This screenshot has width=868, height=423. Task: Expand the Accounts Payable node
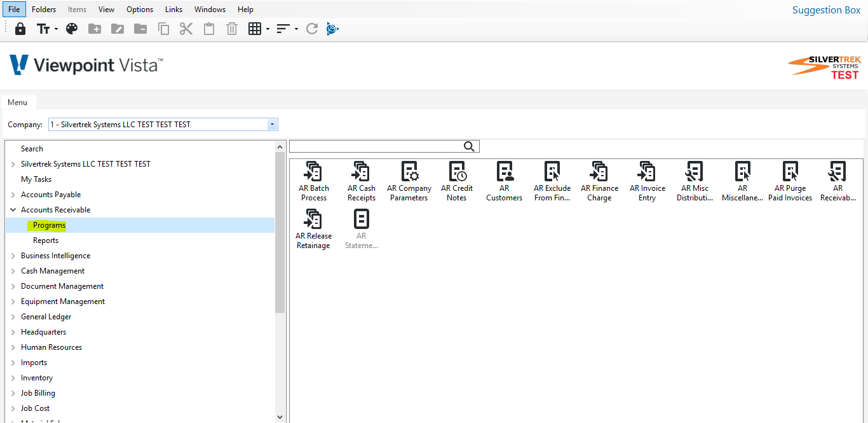pyautogui.click(x=13, y=195)
